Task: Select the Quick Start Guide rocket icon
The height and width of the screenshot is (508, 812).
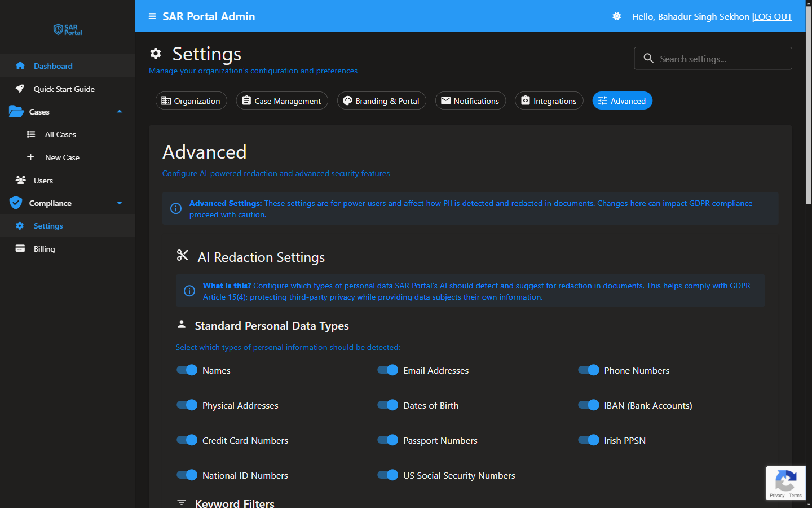Action: 20,89
